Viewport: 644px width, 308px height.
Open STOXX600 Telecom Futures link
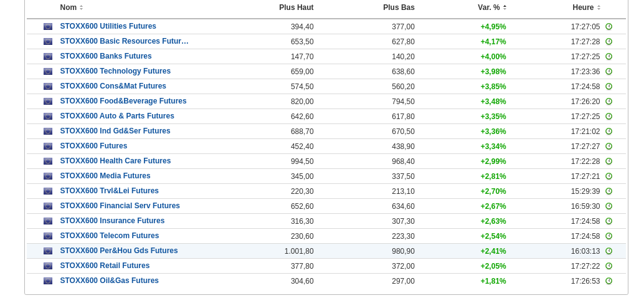pos(110,236)
